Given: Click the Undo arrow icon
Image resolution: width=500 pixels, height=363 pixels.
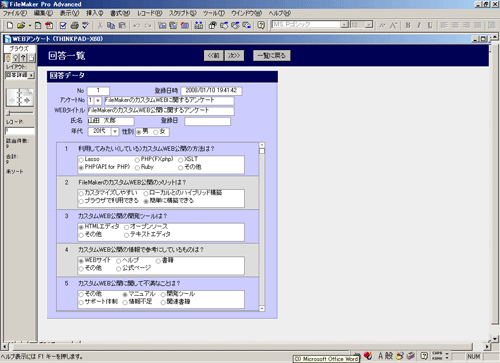Looking at the screenshot, I should (x=137, y=25).
